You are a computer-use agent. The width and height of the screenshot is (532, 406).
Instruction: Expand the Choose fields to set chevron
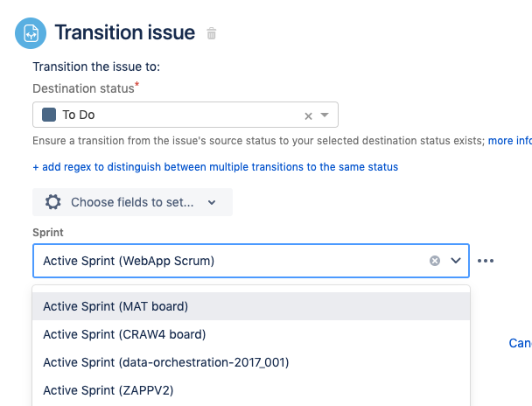[212, 202]
